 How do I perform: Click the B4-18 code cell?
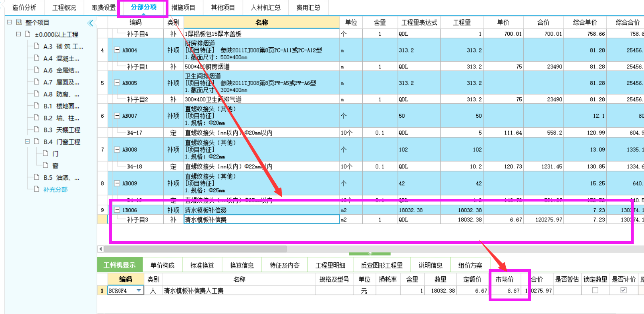[x=135, y=167]
